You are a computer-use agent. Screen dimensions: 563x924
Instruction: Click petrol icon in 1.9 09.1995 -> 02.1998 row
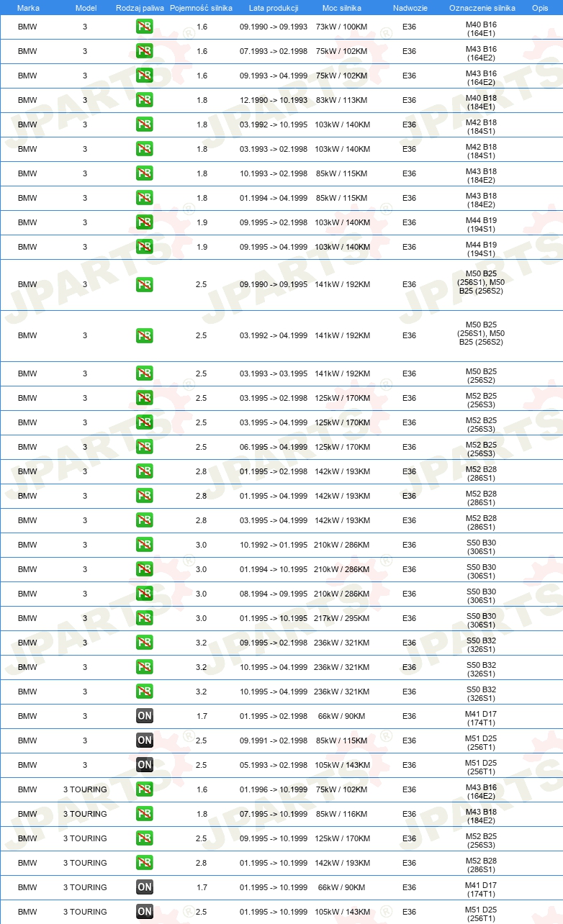click(144, 223)
